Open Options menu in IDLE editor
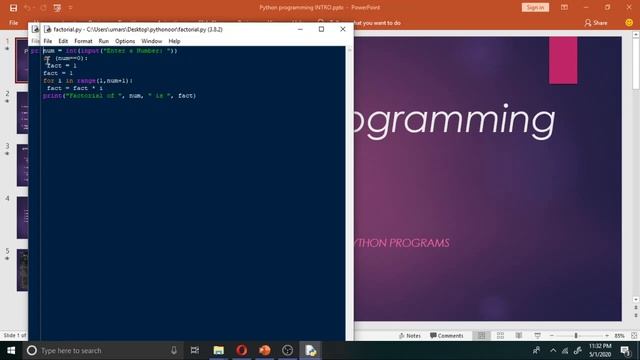Viewport: 640px width, 360px height. point(125,41)
